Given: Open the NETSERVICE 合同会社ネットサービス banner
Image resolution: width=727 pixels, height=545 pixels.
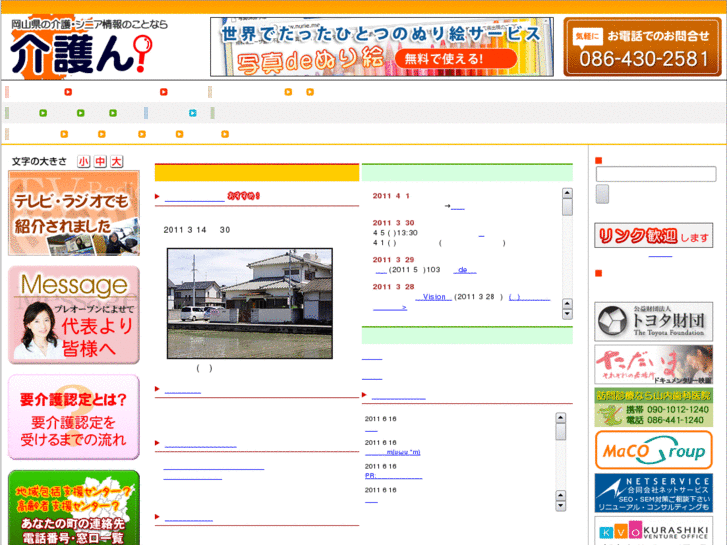Looking at the screenshot, I should coord(654,493).
